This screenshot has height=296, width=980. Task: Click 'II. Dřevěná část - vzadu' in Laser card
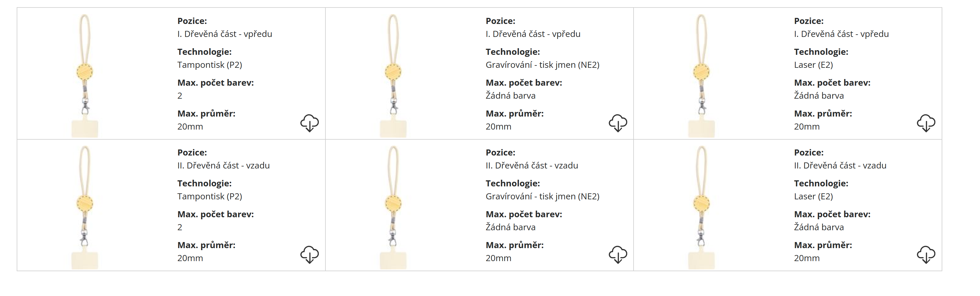click(x=840, y=165)
